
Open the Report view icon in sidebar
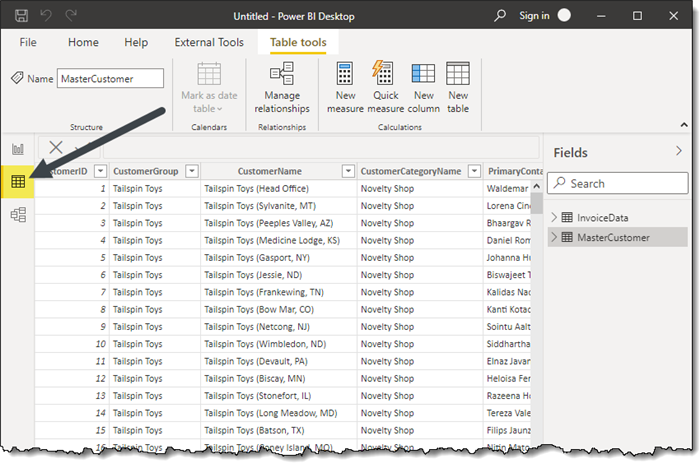point(17,149)
